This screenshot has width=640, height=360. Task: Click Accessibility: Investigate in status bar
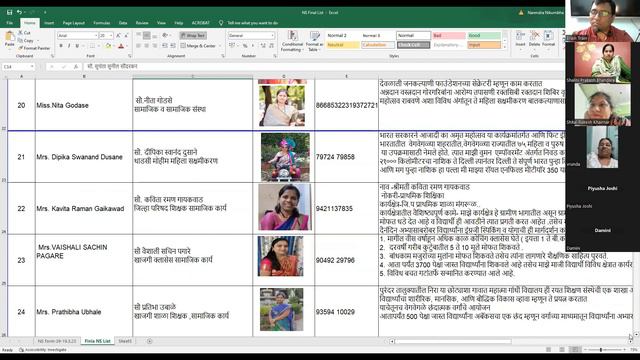(43, 350)
